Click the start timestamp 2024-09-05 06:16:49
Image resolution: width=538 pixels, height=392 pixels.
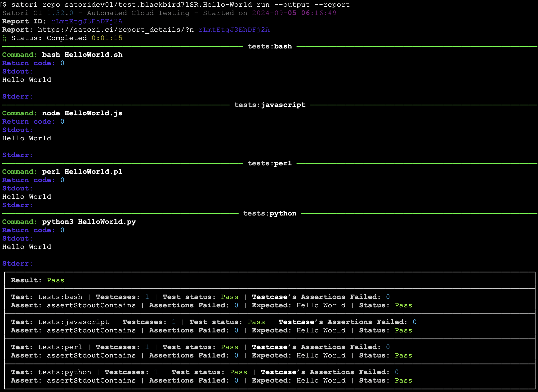[294, 13]
